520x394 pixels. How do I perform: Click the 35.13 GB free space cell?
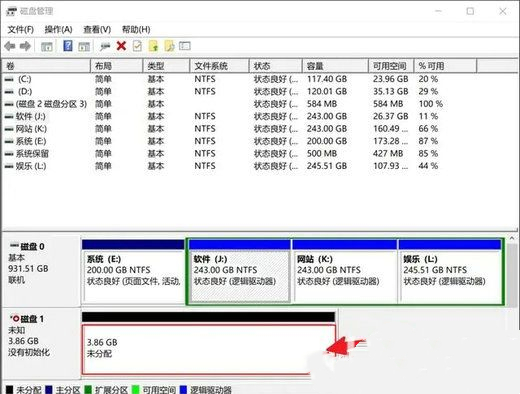(x=391, y=92)
